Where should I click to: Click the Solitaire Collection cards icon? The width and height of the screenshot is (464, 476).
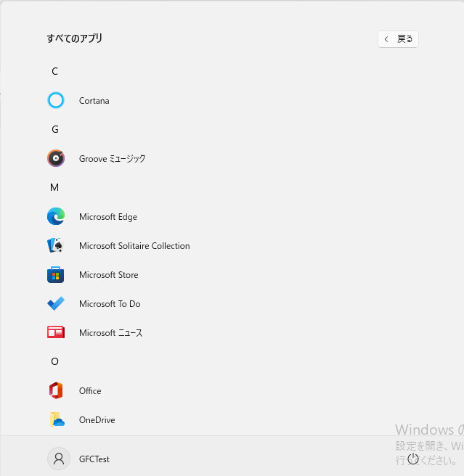coord(56,245)
